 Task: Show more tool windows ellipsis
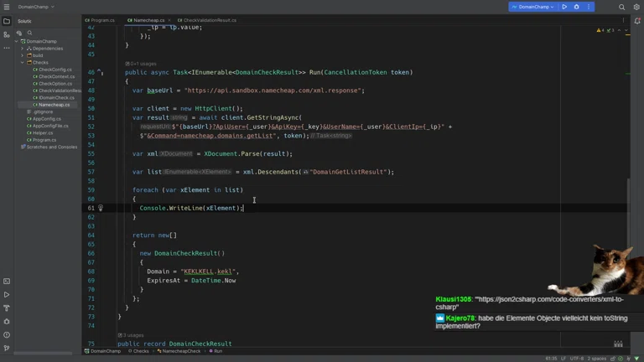tap(7, 48)
